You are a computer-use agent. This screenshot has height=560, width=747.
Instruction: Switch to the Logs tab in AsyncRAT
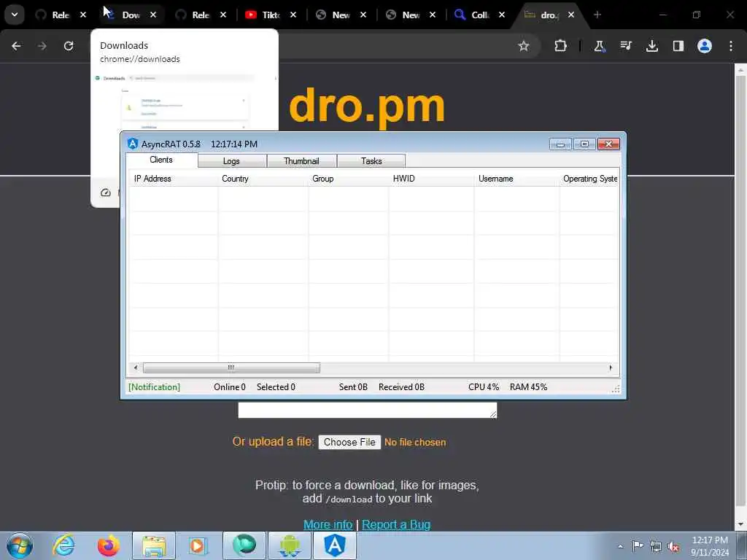click(231, 161)
